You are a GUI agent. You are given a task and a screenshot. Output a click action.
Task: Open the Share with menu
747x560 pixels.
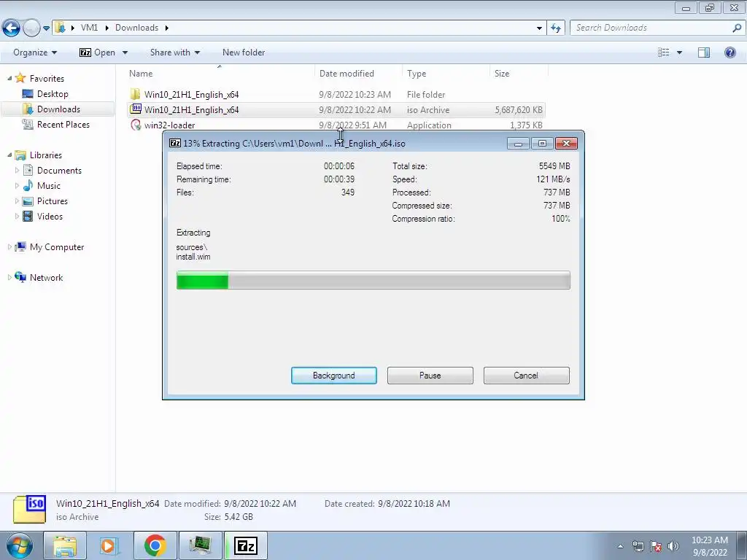[x=175, y=52]
